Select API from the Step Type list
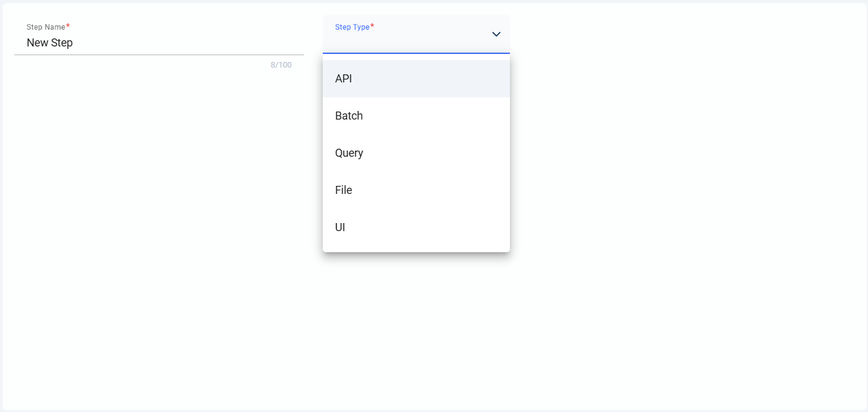Image resolution: width=868 pixels, height=412 pixels. tap(343, 79)
